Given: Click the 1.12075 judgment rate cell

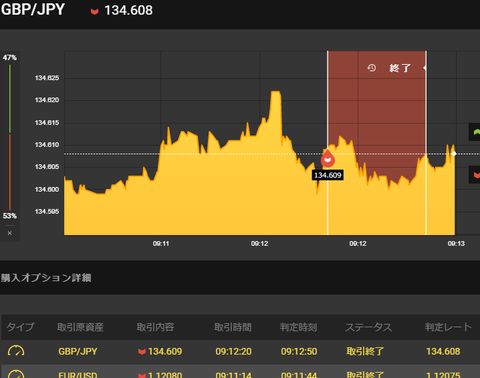Looking at the screenshot, I should (x=443, y=375).
